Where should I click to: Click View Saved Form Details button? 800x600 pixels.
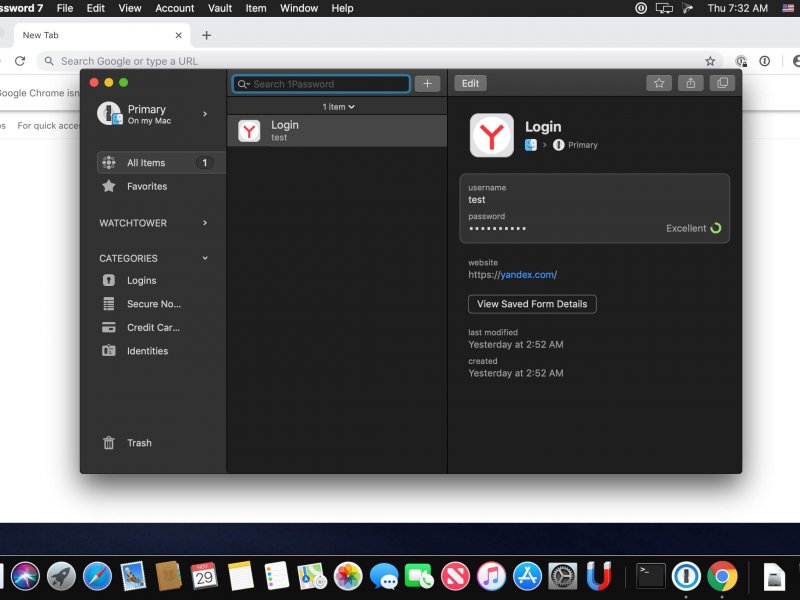coord(532,304)
